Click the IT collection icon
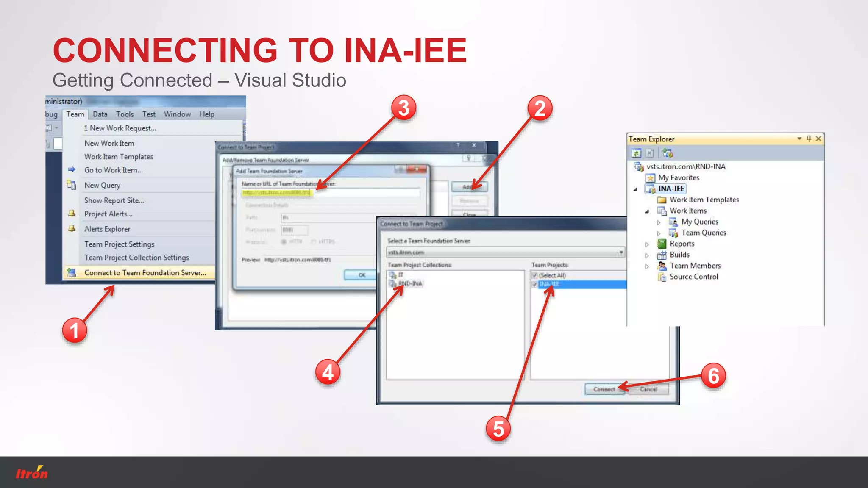Image resolution: width=868 pixels, height=488 pixels. 392,275
